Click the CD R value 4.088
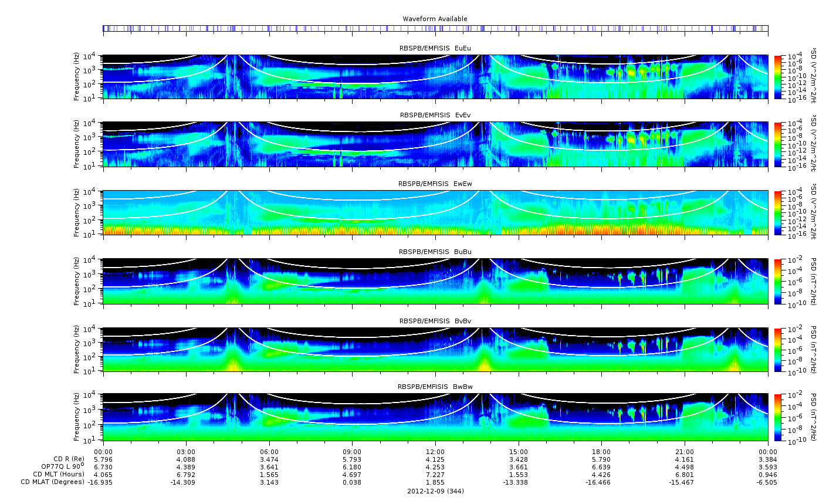Screen dimensions: 826x504 pyautogui.click(x=186, y=459)
